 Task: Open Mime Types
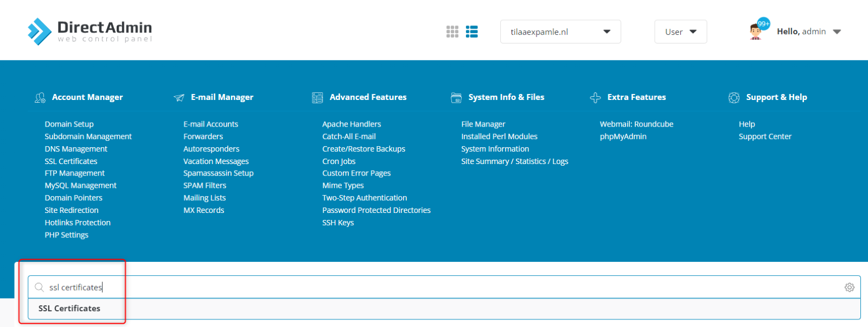pyautogui.click(x=343, y=186)
